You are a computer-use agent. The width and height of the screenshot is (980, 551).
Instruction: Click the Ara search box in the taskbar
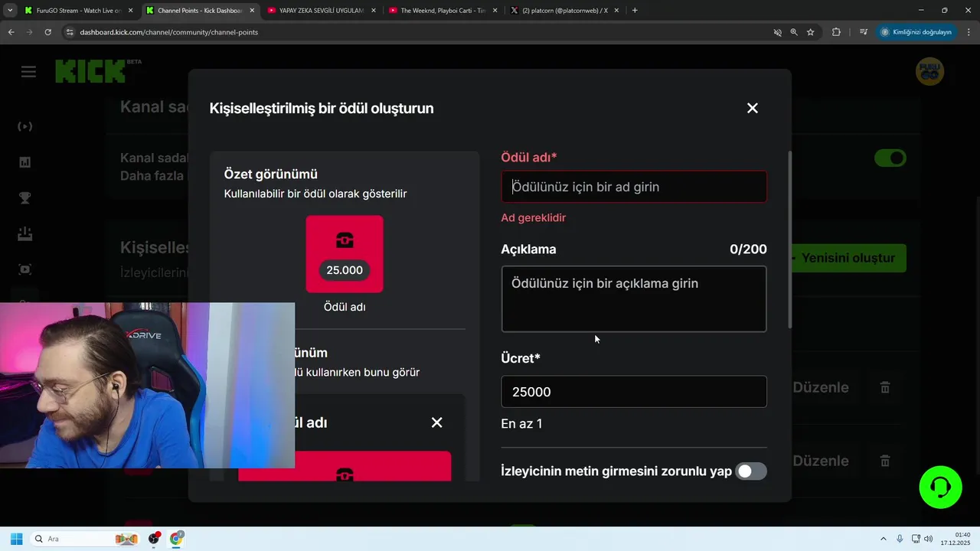pos(85,539)
